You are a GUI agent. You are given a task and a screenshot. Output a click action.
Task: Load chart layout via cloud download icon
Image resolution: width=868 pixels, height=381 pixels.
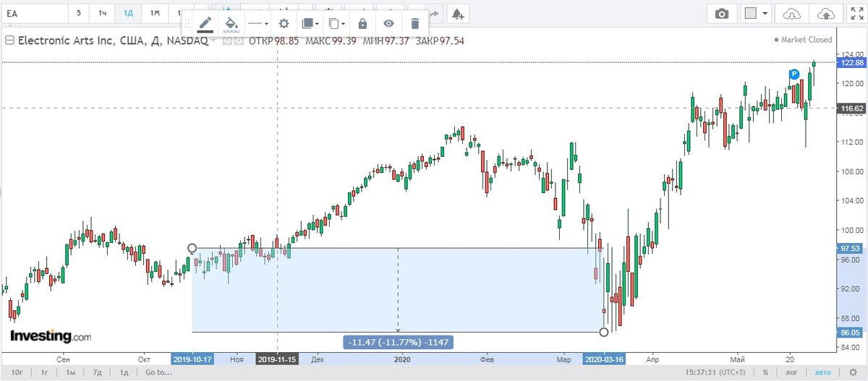[x=793, y=13]
